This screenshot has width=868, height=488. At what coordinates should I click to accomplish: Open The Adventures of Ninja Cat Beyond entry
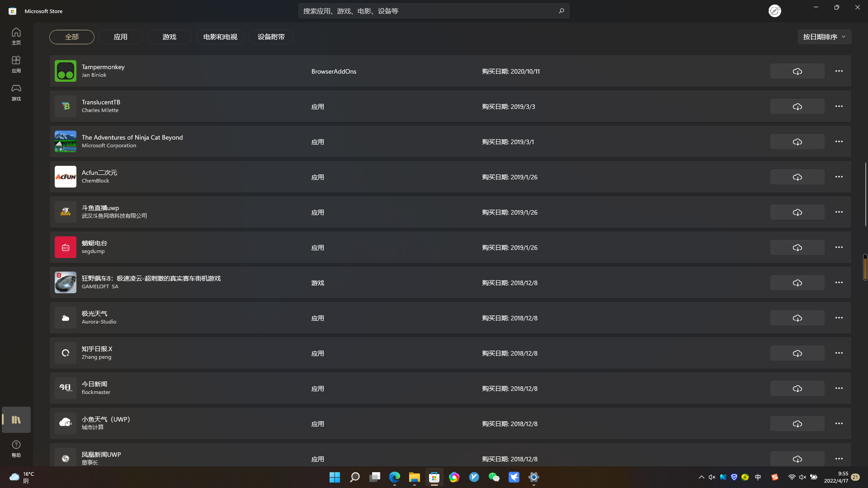point(132,137)
